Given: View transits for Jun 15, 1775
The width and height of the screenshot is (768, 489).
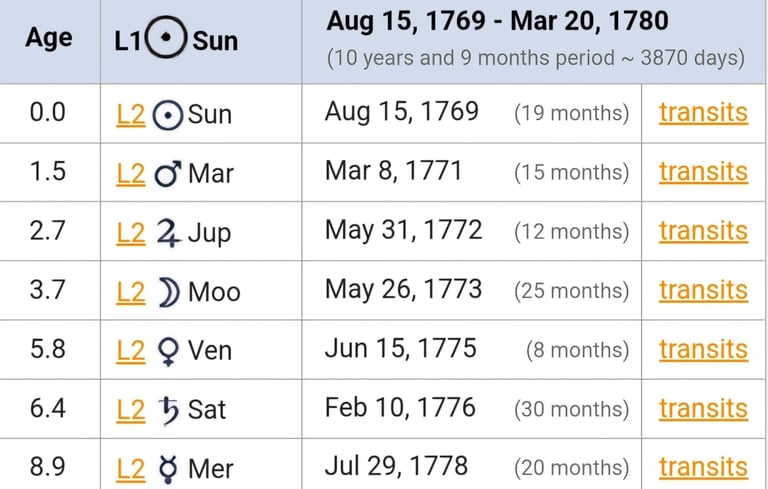Looking at the screenshot, I should (703, 349).
